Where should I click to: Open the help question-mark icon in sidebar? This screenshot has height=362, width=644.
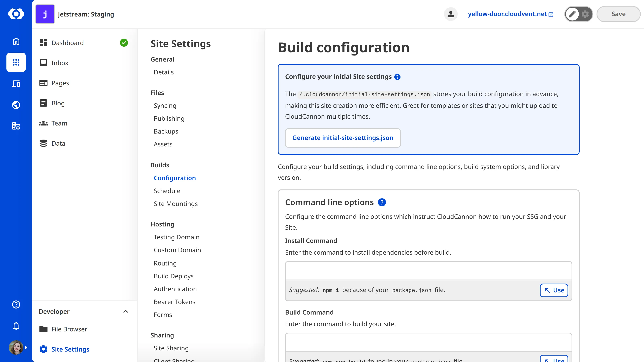16,304
